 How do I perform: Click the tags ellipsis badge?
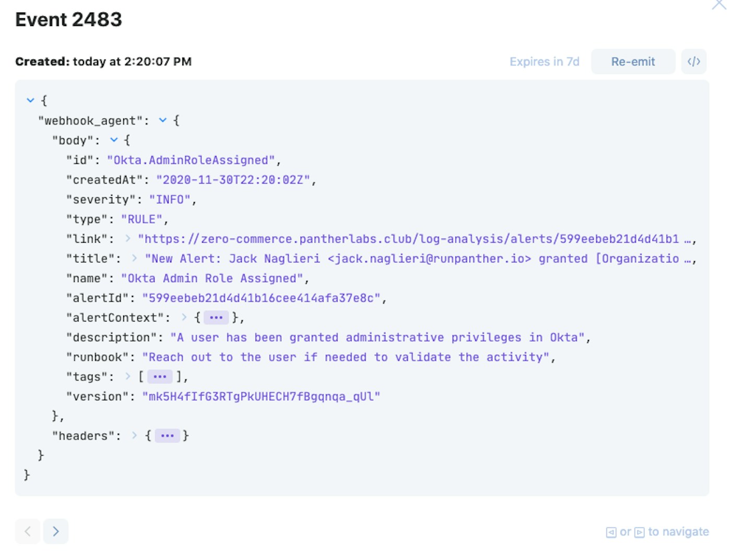click(160, 376)
